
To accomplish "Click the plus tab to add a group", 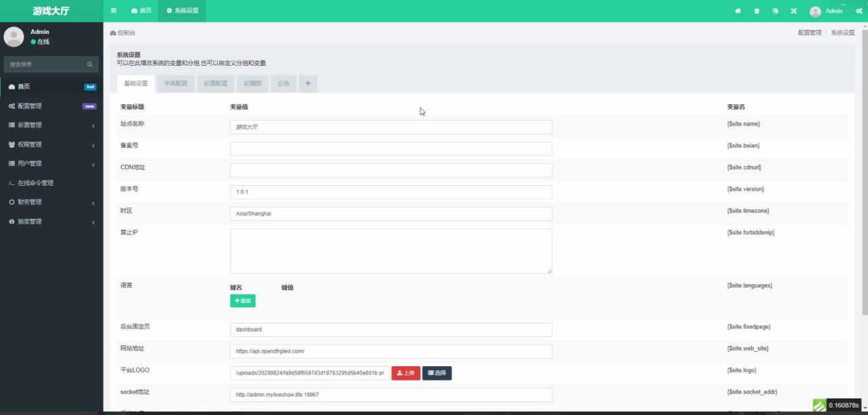I will [307, 83].
